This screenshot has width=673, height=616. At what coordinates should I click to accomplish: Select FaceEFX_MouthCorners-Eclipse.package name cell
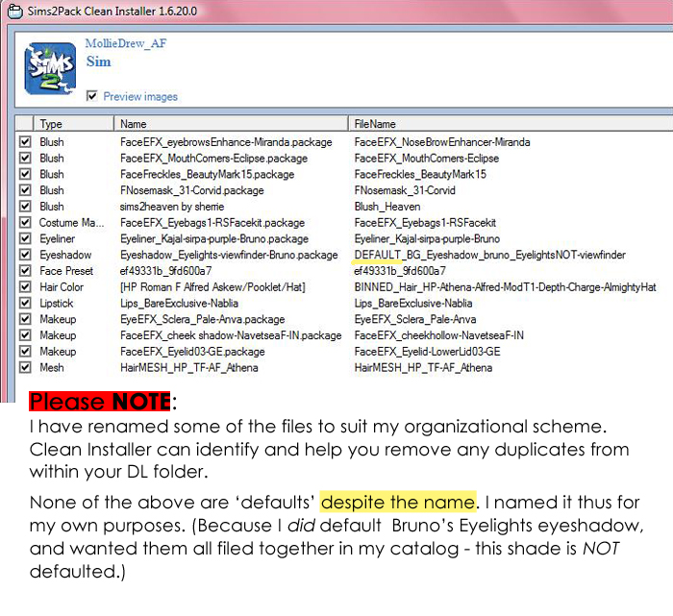(213, 159)
